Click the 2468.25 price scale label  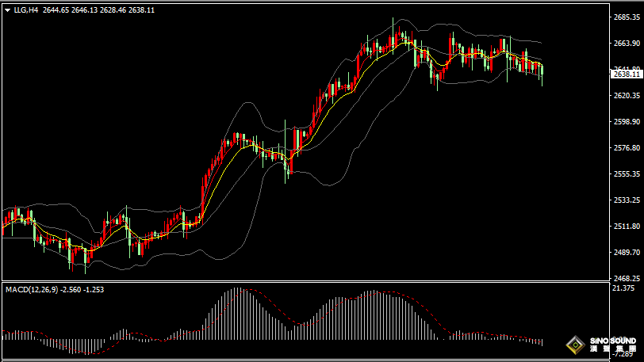(627, 278)
